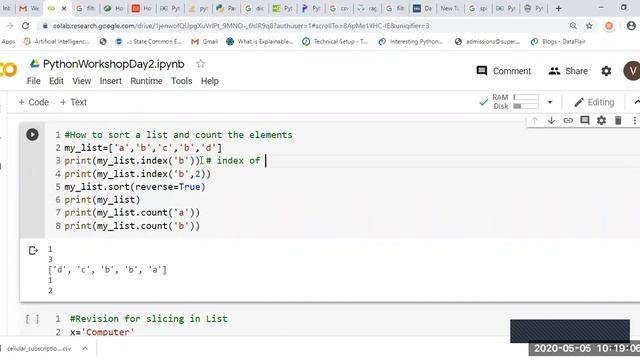Screen dimensions: 640x360
Task: Clear output icon beside cell output
Action: click(x=33, y=250)
